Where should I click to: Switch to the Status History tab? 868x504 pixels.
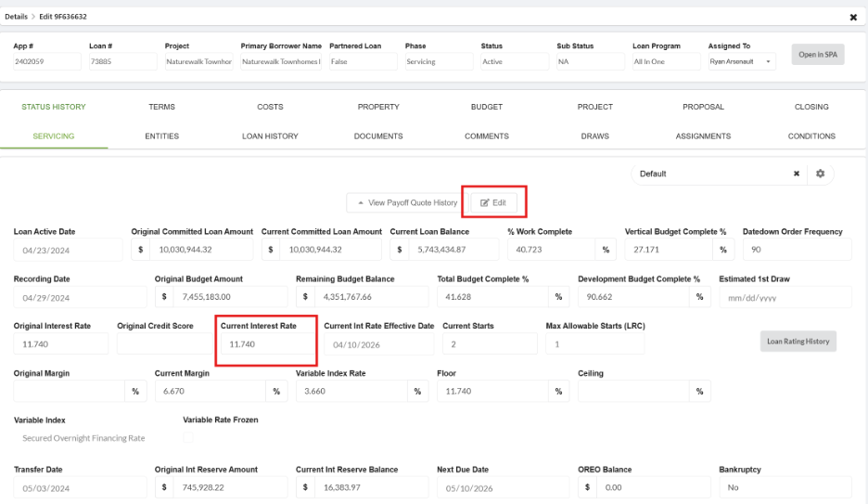click(x=54, y=107)
